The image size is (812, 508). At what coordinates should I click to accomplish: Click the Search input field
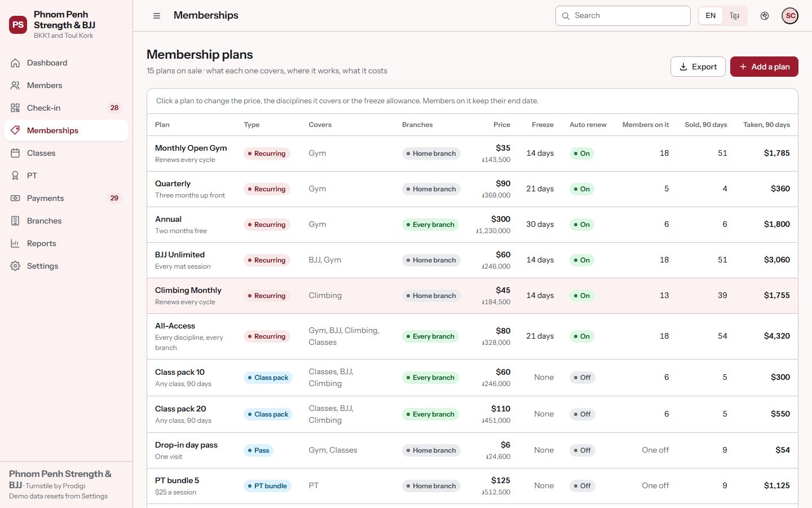coord(623,16)
